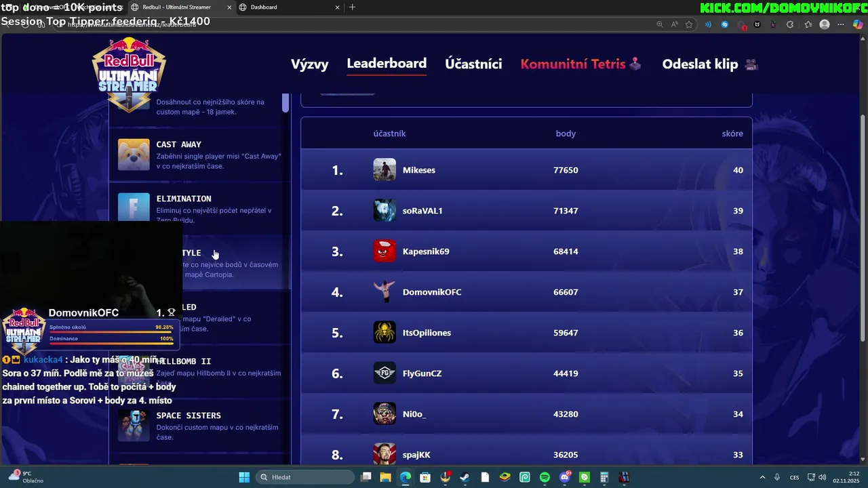Show hidden system tray icons

[x=762, y=477]
